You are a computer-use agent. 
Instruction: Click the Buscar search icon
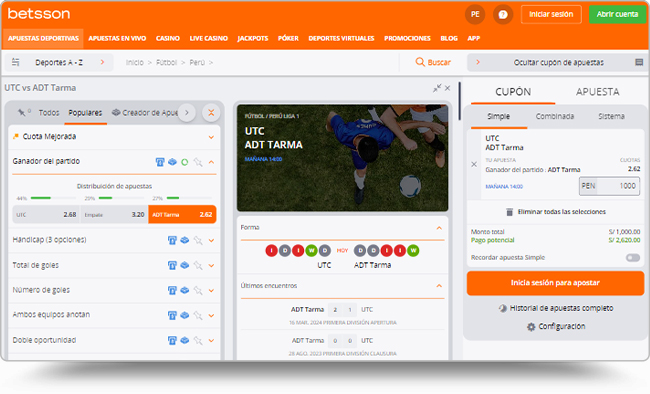(x=420, y=62)
